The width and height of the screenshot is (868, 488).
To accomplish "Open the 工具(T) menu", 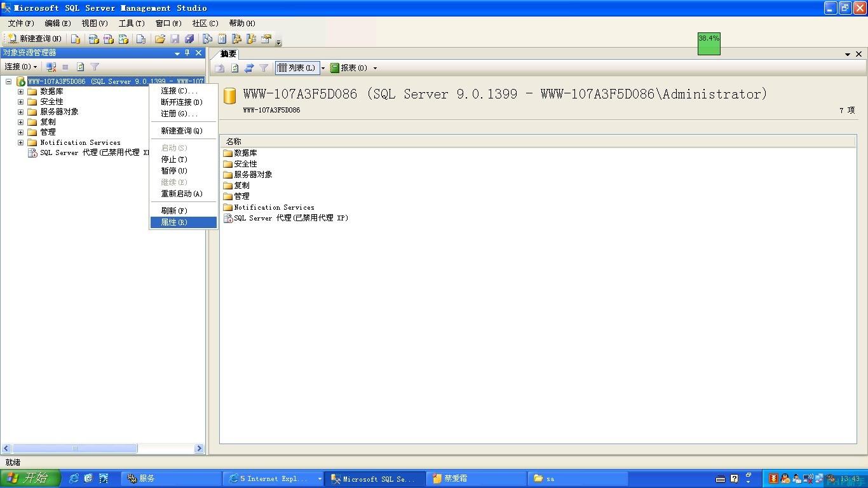I will point(132,24).
